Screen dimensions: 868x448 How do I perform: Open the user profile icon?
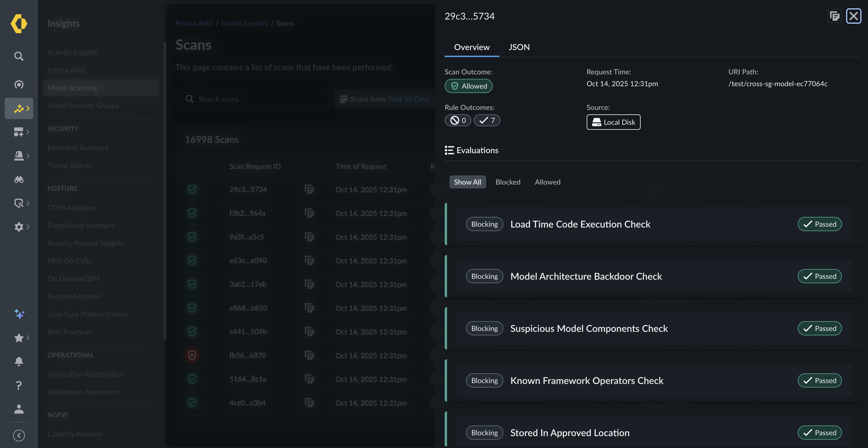point(19,409)
